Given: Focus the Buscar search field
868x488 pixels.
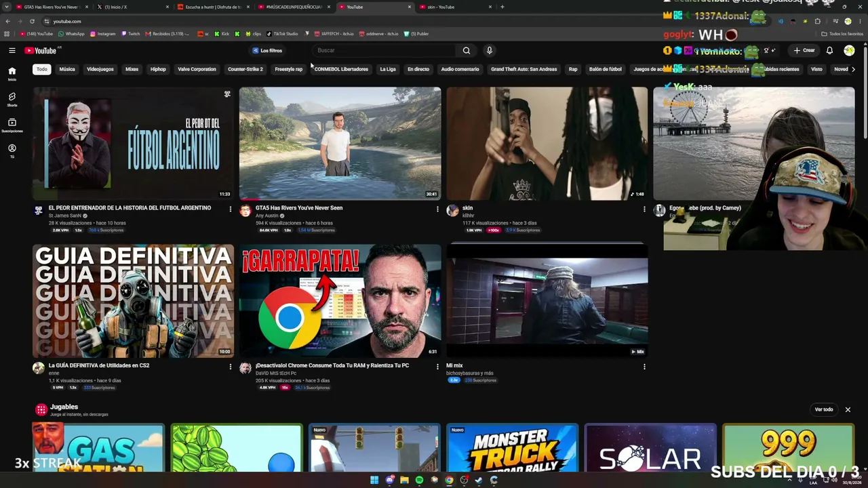Looking at the screenshot, I should tap(385, 50).
